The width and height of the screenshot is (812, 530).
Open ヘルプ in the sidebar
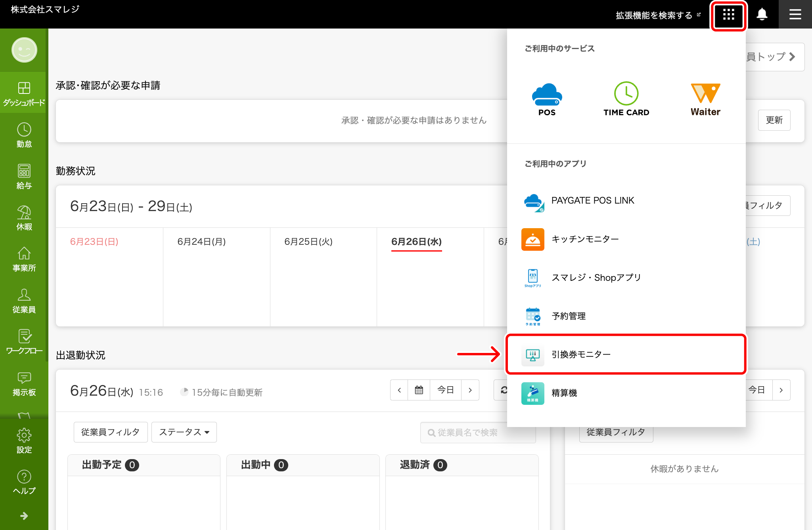[x=24, y=482]
